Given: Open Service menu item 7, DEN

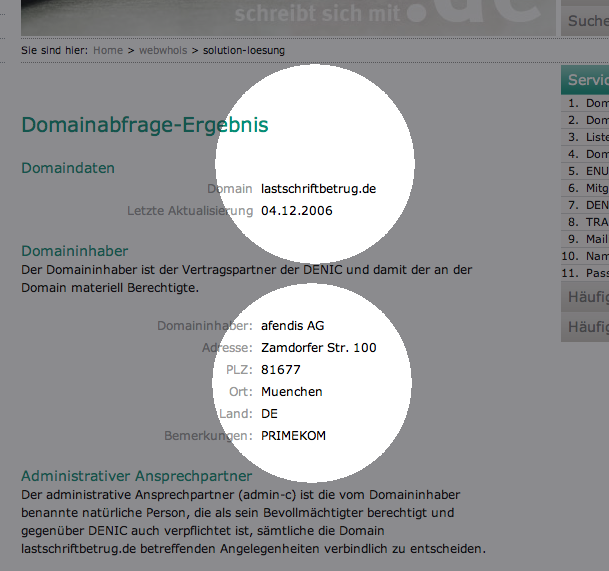Looking at the screenshot, I should pos(585,205).
